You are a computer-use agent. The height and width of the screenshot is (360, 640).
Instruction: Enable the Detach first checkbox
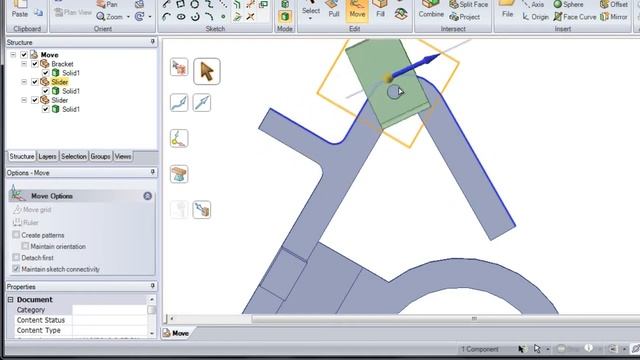click(16, 257)
